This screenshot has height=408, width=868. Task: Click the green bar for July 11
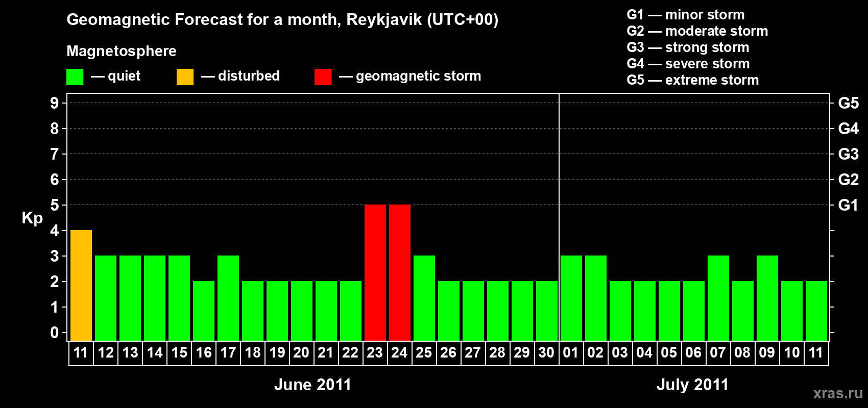tap(816, 311)
